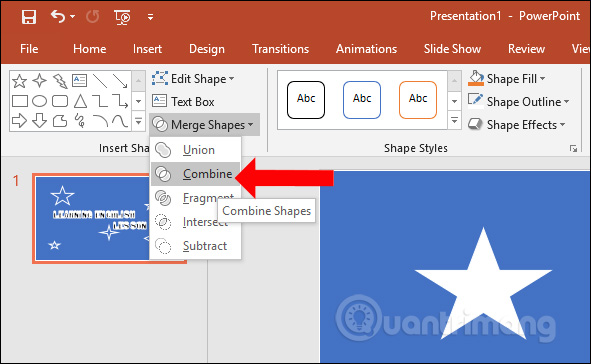The height and width of the screenshot is (364, 591).
Task: Open the Edit Shape dropdown
Action: tap(193, 79)
